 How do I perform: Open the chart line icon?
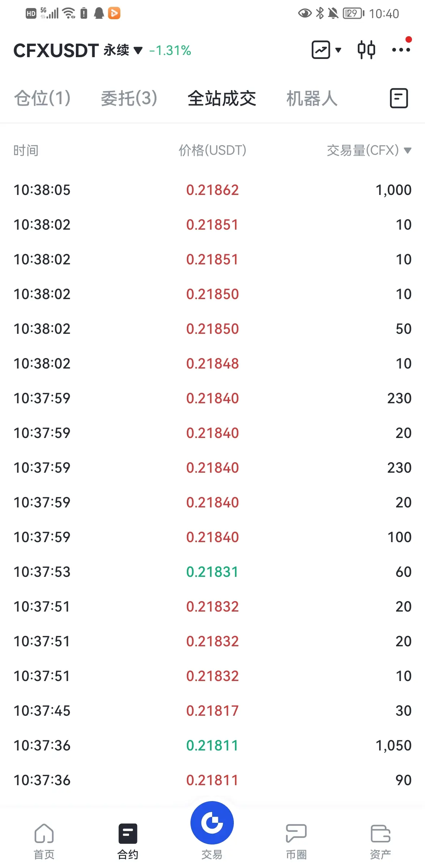coord(321,50)
